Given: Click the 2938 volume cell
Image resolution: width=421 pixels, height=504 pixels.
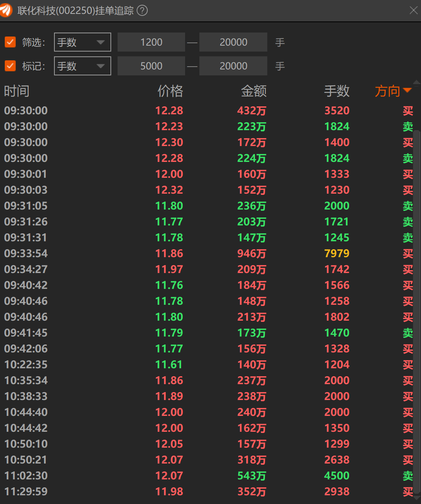Looking at the screenshot, I should click(337, 491).
